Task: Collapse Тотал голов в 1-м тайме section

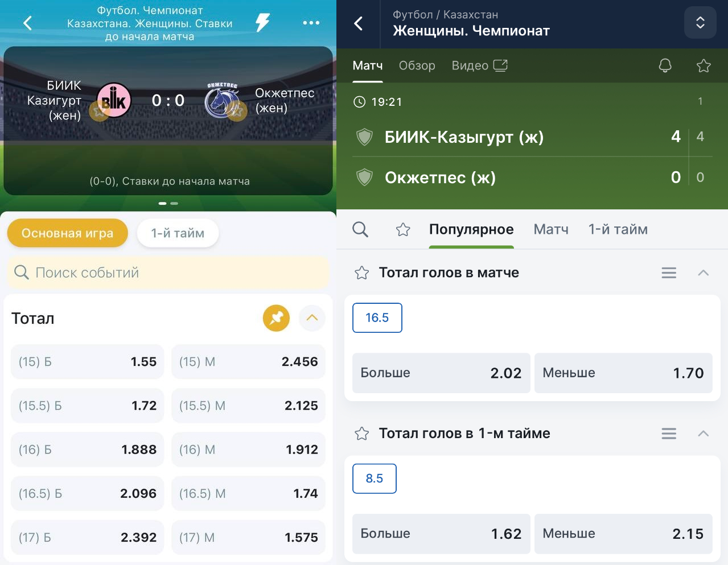Action: click(x=704, y=434)
